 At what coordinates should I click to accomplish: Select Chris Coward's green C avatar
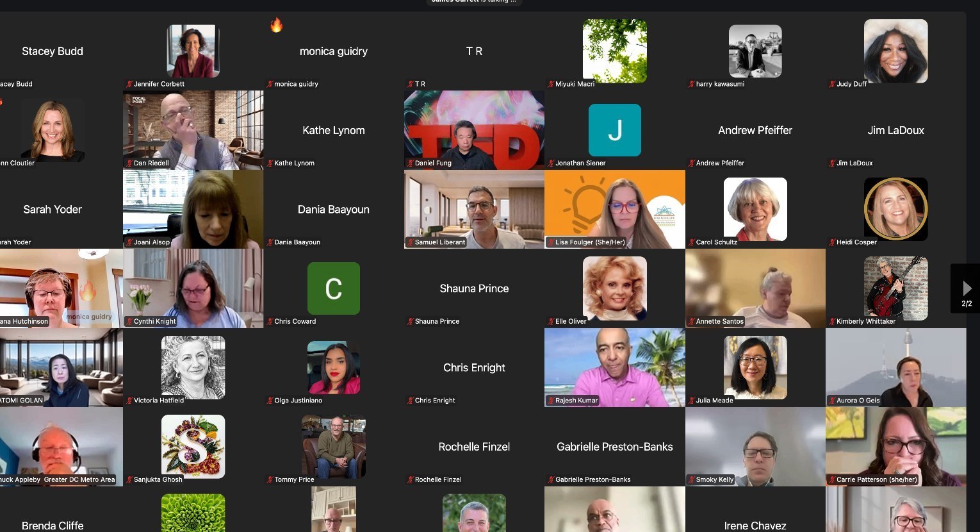coord(334,288)
